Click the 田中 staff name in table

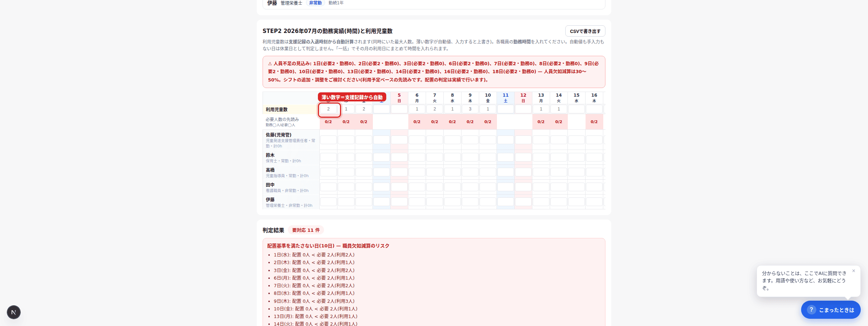point(270,185)
